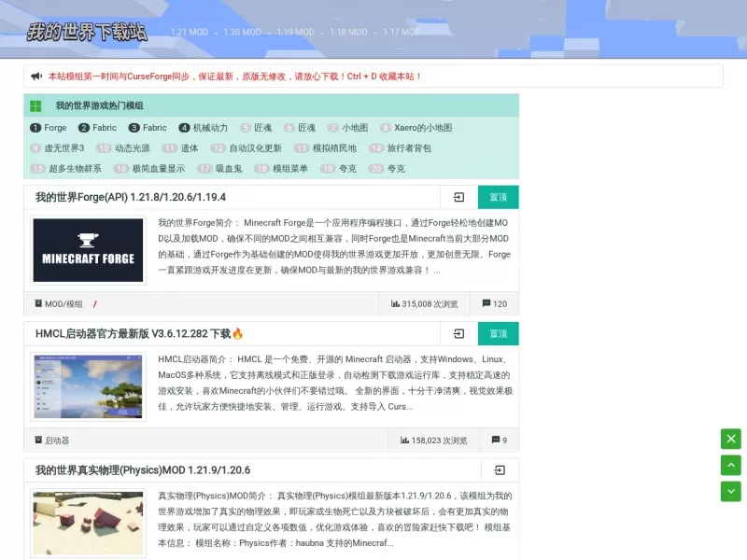Click the 158,023 次浏览 view count
This screenshot has width=747, height=560.
[x=439, y=441]
